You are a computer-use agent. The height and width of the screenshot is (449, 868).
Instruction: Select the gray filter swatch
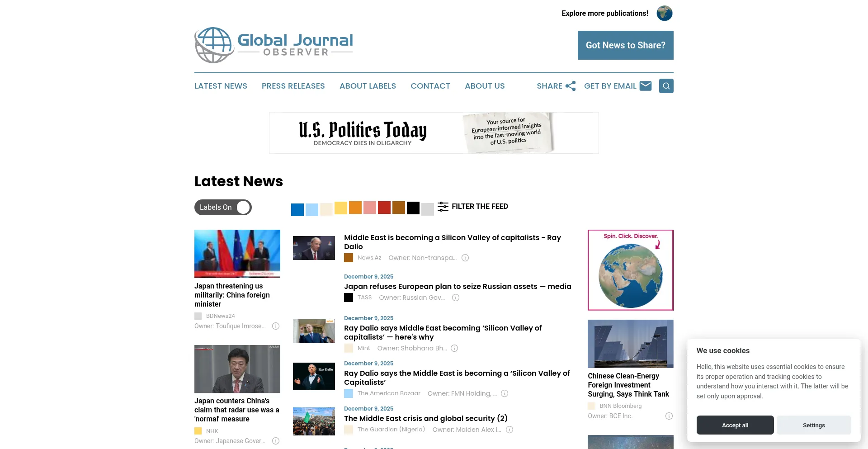[428, 209]
